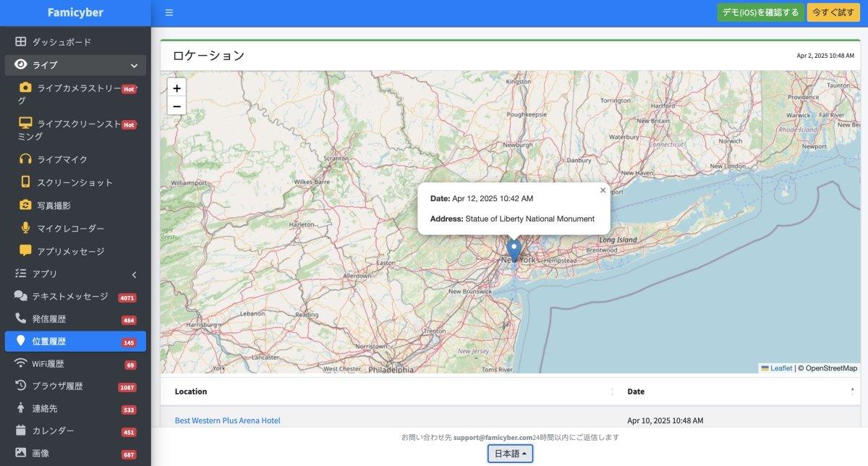Toggle the sidebar with hamburger icon

(x=169, y=12)
